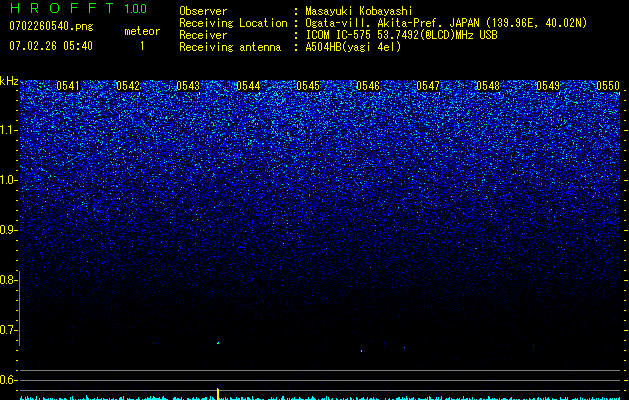The width and height of the screenshot is (629, 400).
Task: Click the cyan signal level trace
Action: pos(320,398)
